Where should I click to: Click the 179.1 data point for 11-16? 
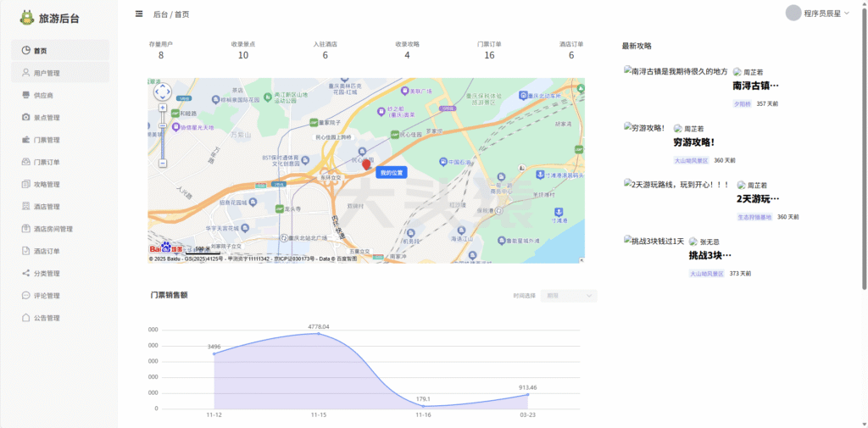tap(423, 406)
